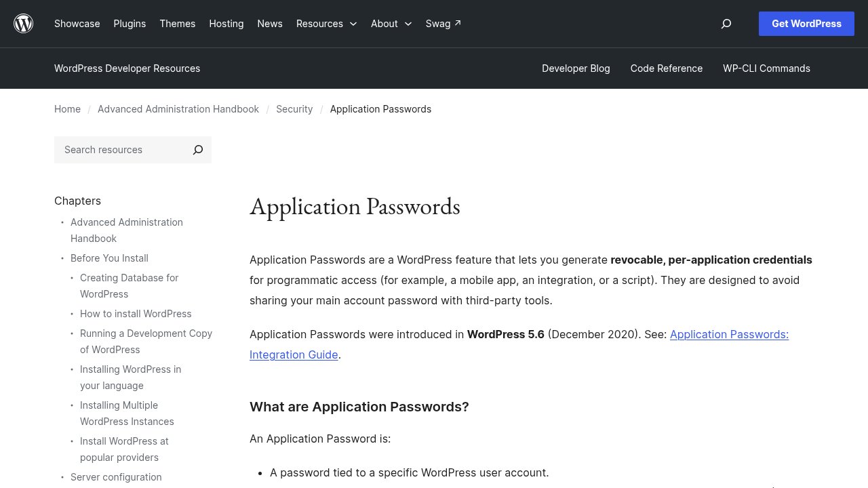Viewport: 868px width, 488px height.
Task: Click the Get WordPress button
Action: click(806, 24)
